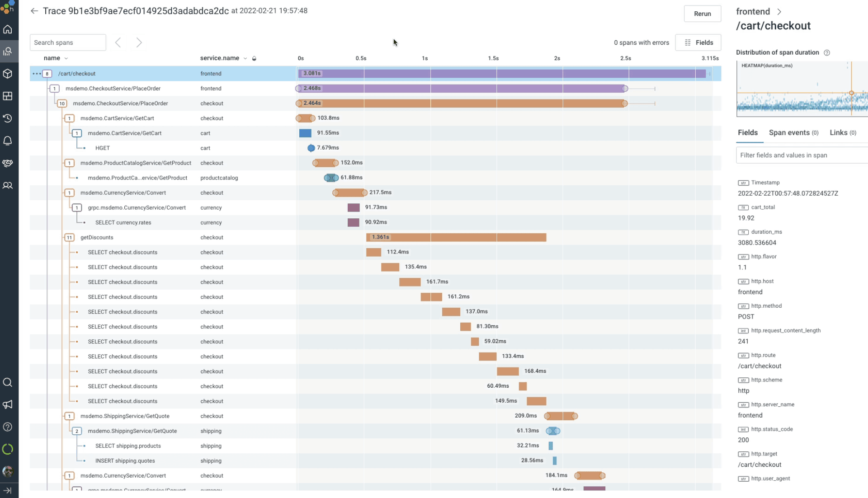Open the Triggers bell icon

(x=8, y=141)
